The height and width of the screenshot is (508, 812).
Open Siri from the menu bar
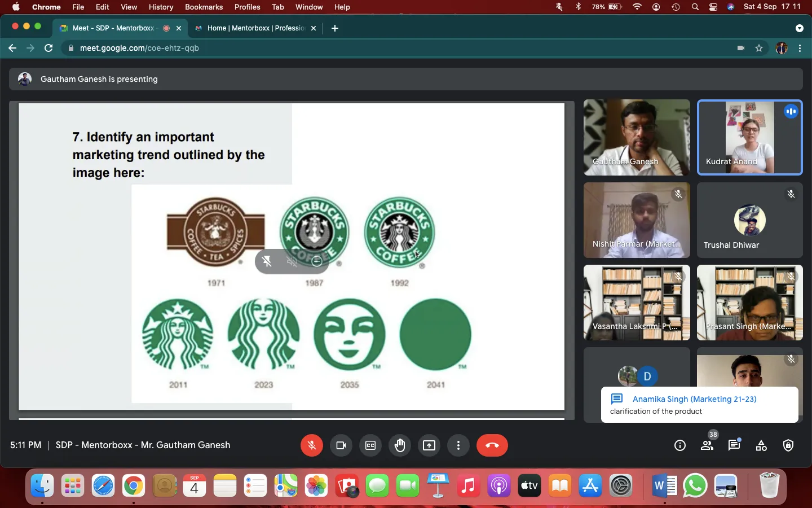[731, 7]
